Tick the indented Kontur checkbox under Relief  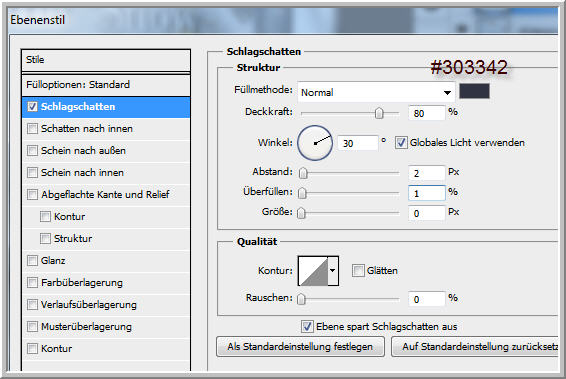pos(45,217)
